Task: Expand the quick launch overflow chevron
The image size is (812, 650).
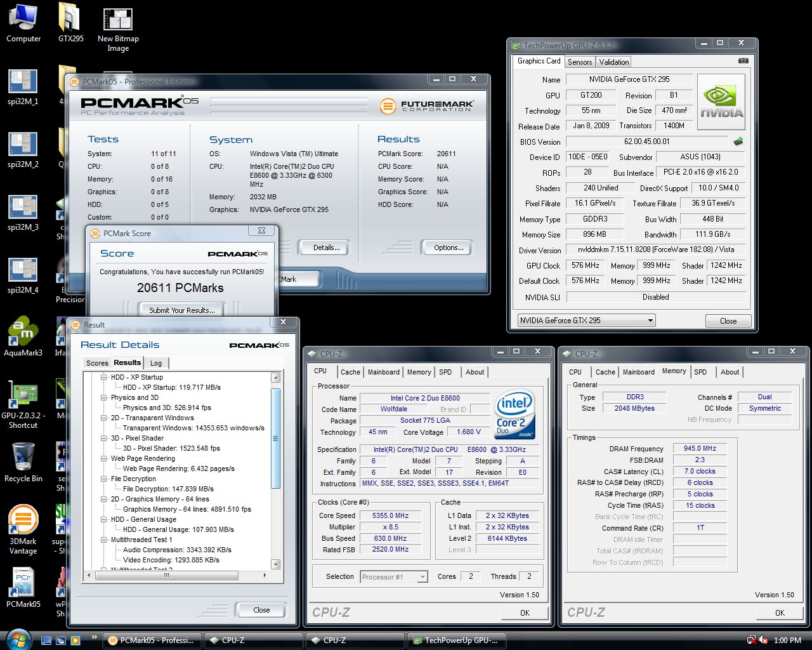Action: pos(95,637)
